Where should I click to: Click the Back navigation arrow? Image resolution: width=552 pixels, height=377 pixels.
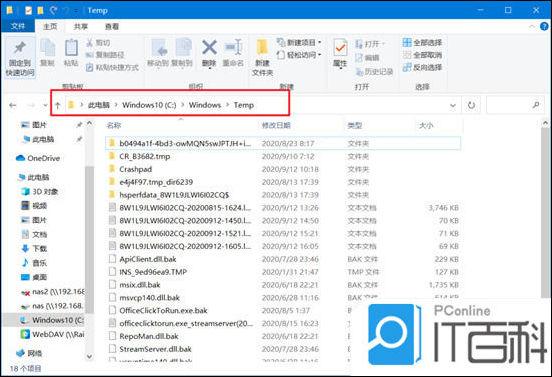pos(13,105)
